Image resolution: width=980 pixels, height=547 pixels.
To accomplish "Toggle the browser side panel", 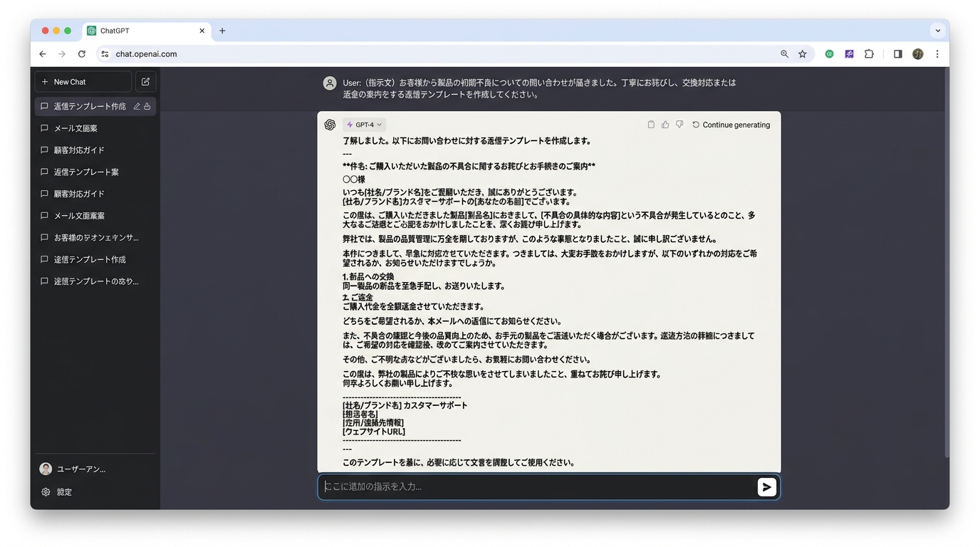I will coord(897,54).
